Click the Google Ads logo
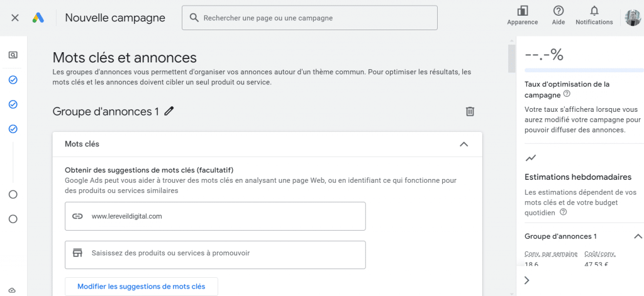Screen dimensions: 644x296 point(38,18)
